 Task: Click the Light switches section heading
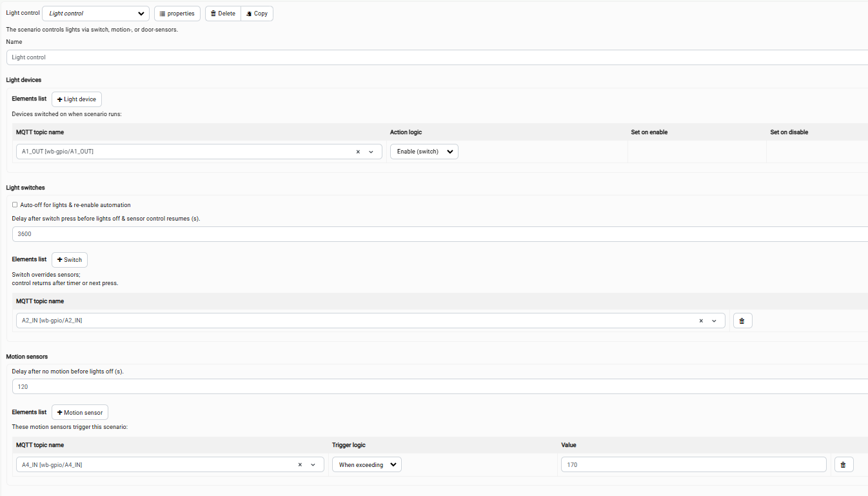coord(25,188)
